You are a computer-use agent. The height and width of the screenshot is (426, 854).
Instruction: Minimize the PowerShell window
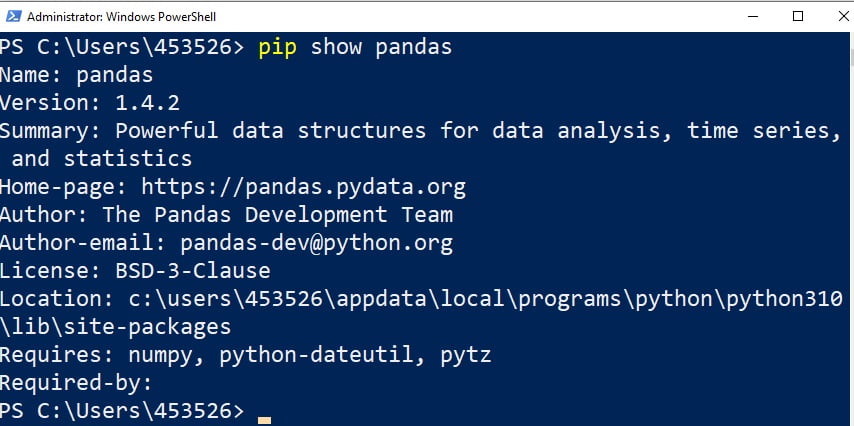751,17
